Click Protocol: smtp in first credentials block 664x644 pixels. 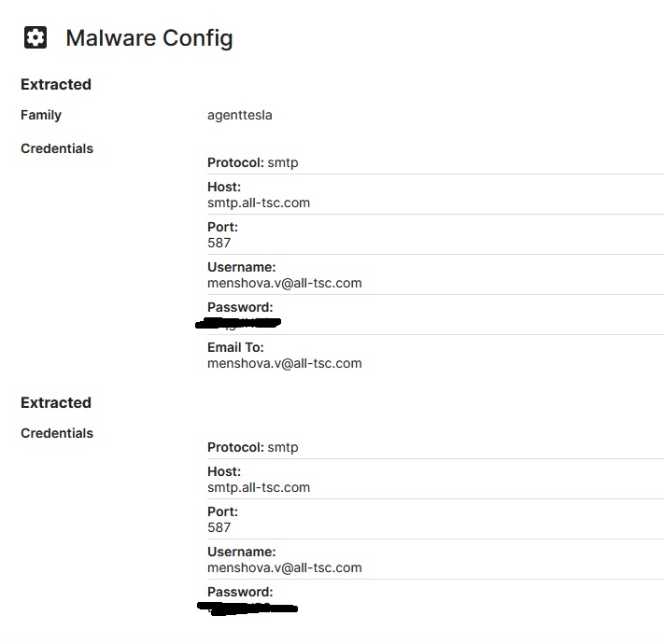[x=253, y=163]
